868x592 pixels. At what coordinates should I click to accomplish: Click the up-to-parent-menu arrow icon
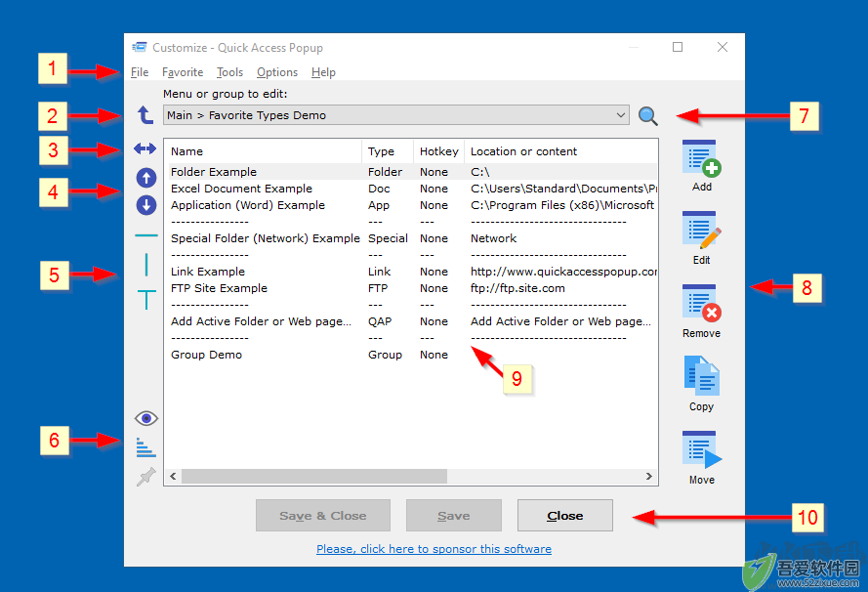click(x=145, y=115)
